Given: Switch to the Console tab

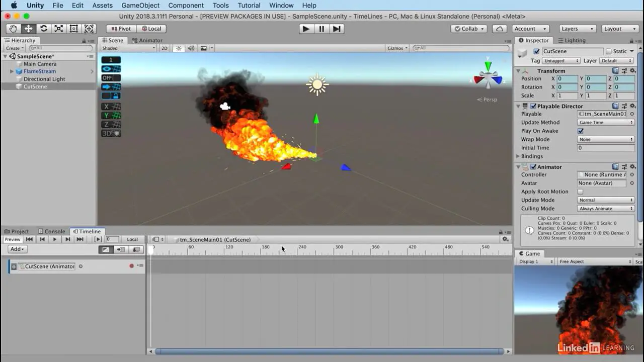Looking at the screenshot, I should pyautogui.click(x=51, y=231).
